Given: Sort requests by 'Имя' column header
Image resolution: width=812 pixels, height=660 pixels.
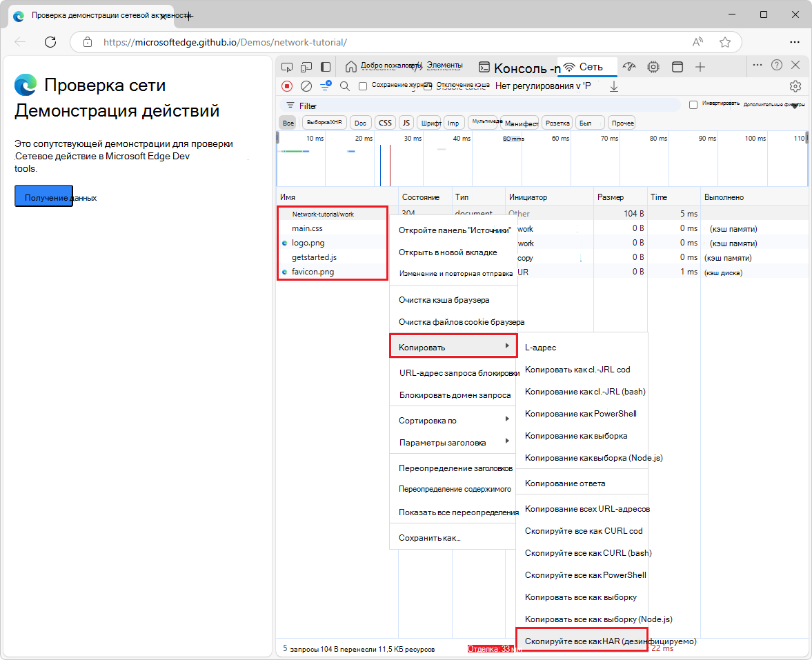Looking at the screenshot, I should 337,197.
